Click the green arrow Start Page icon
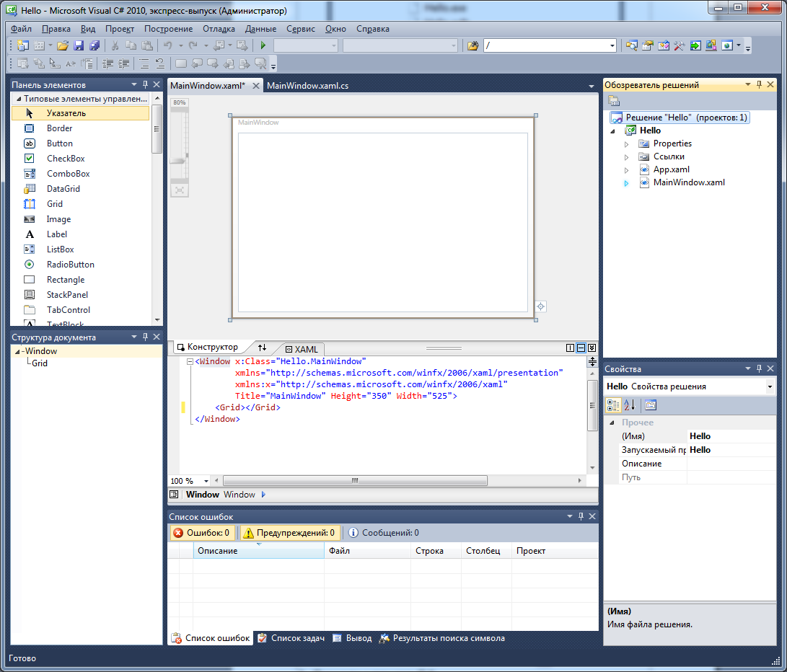 pyautogui.click(x=695, y=45)
